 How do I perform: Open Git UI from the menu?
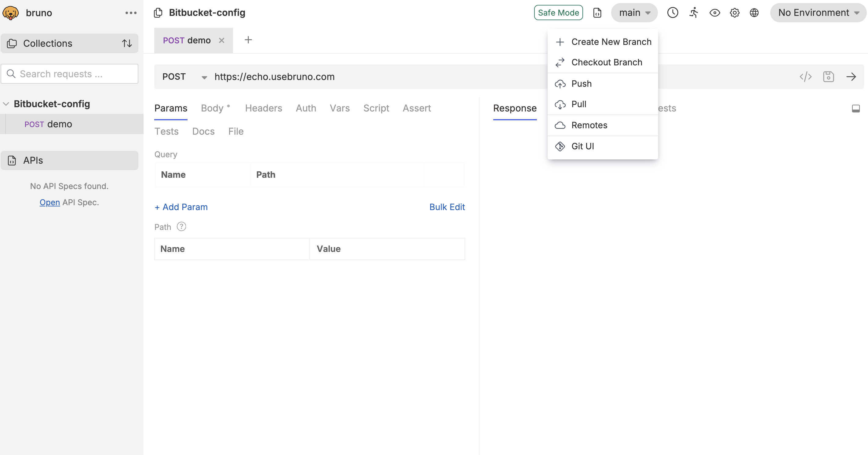(x=603, y=146)
